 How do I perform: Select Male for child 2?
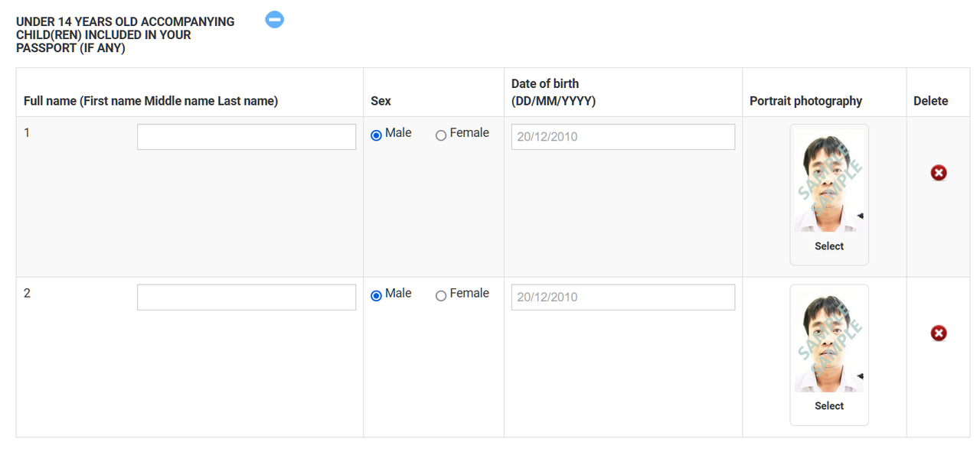coord(376,296)
